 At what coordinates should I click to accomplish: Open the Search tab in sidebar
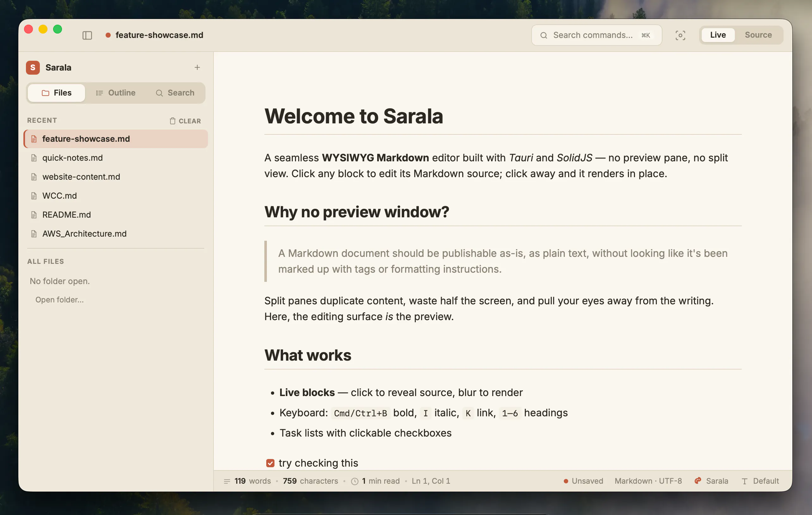click(x=175, y=93)
